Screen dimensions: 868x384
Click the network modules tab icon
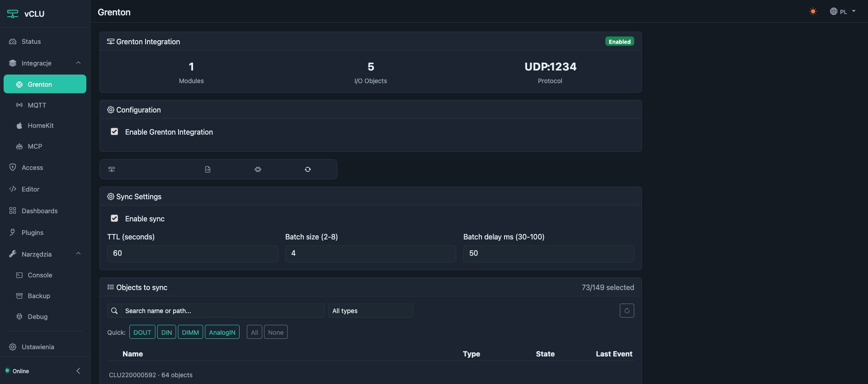pyautogui.click(x=112, y=169)
